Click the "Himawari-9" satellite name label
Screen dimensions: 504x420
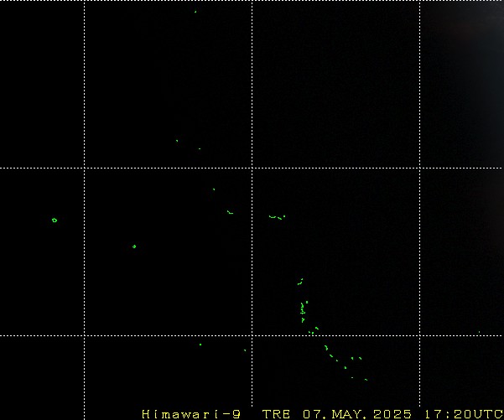click(x=191, y=414)
